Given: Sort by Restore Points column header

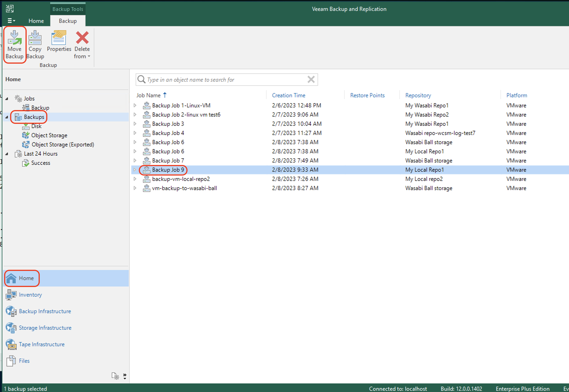Looking at the screenshot, I should (367, 95).
